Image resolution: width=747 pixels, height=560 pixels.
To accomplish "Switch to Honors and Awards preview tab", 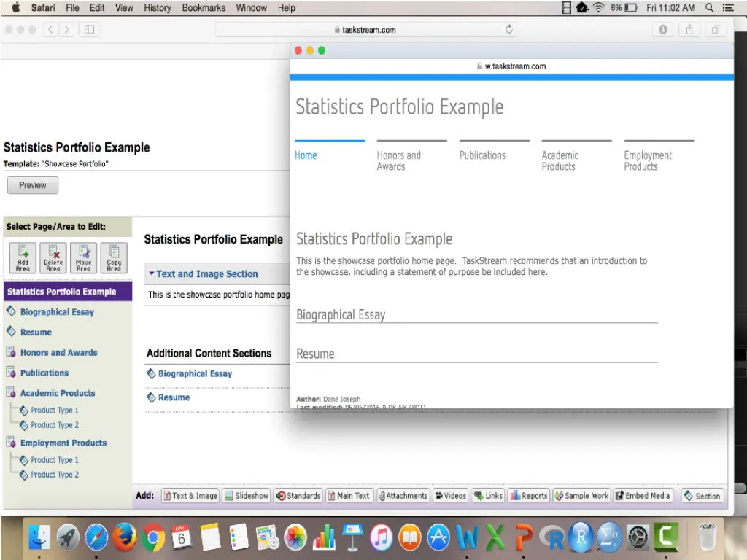I will pos(399,161).
